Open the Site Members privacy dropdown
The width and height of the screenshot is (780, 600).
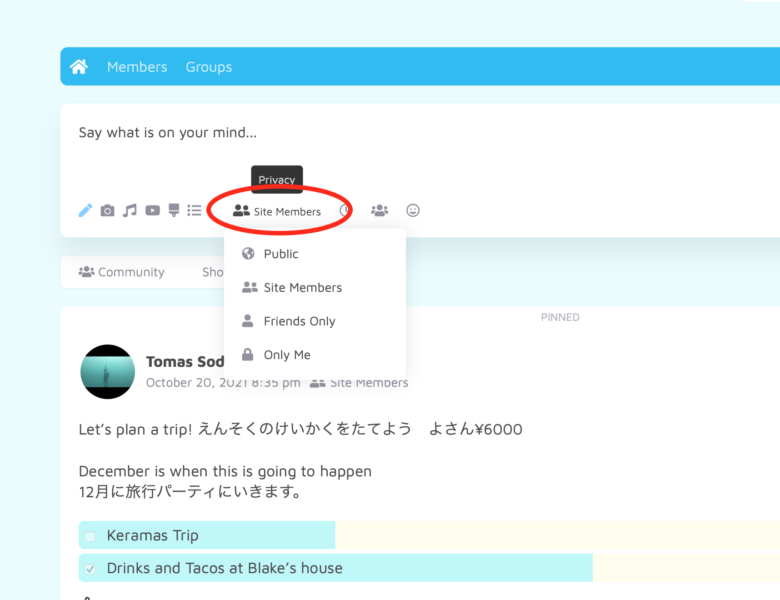[x=277, y=212]
